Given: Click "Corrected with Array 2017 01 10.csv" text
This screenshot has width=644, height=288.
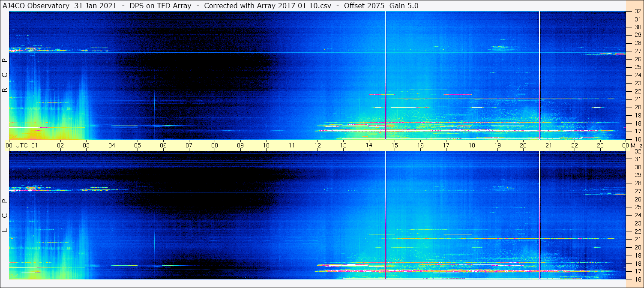Looking at the screenshot, I should pos(267,6).
